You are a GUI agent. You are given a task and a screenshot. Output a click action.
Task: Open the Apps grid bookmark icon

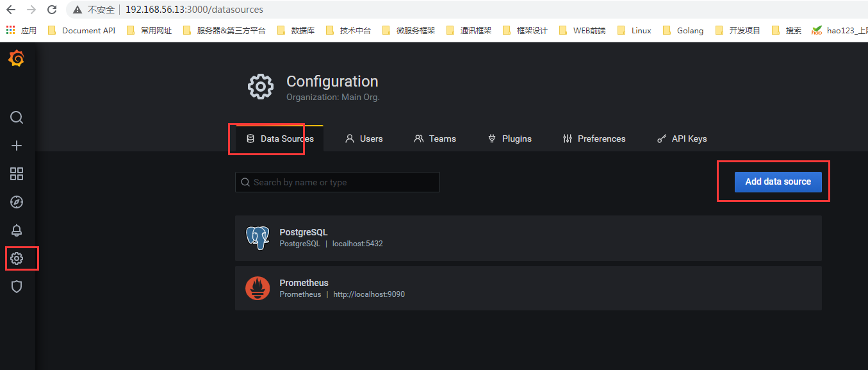coord(10,30)
